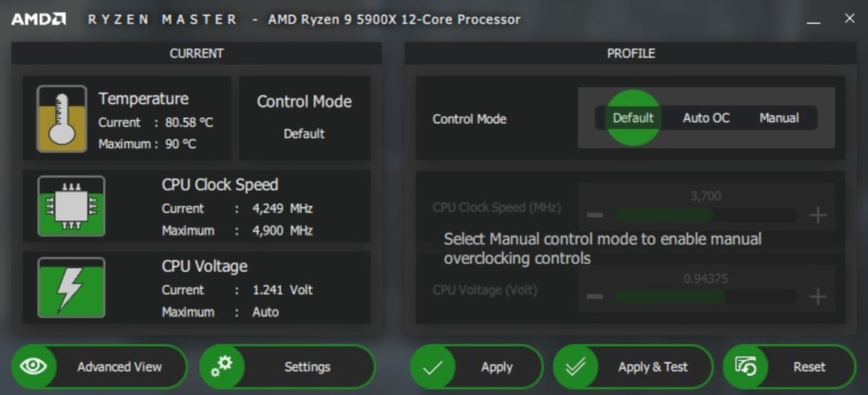Image resolution: width=868 pixels, height=395 pixels.
Task: Click the Temperature heading
Action: tap(143, 99)
